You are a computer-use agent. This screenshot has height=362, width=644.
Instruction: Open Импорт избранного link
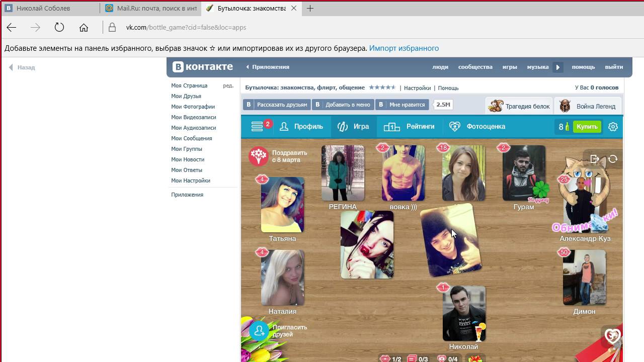point(404,48)
